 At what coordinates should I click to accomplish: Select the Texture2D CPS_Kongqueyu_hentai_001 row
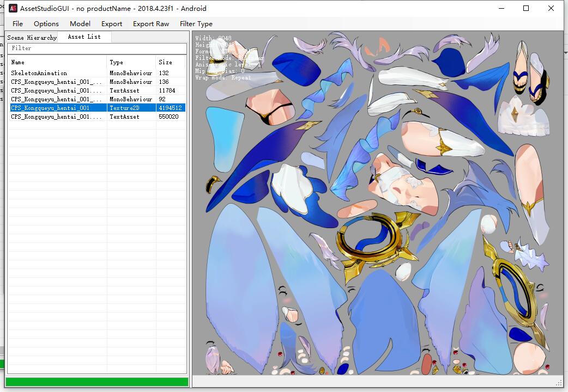tap(97, 108)
